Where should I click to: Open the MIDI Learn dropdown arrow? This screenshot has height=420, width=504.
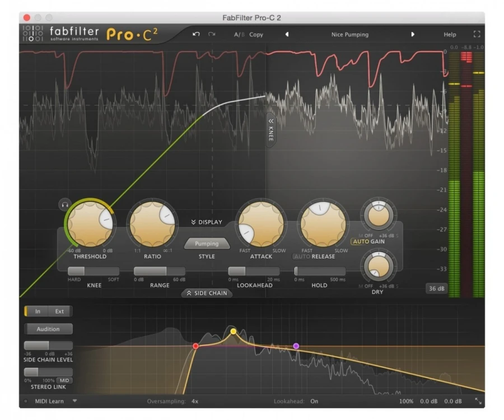74,401
